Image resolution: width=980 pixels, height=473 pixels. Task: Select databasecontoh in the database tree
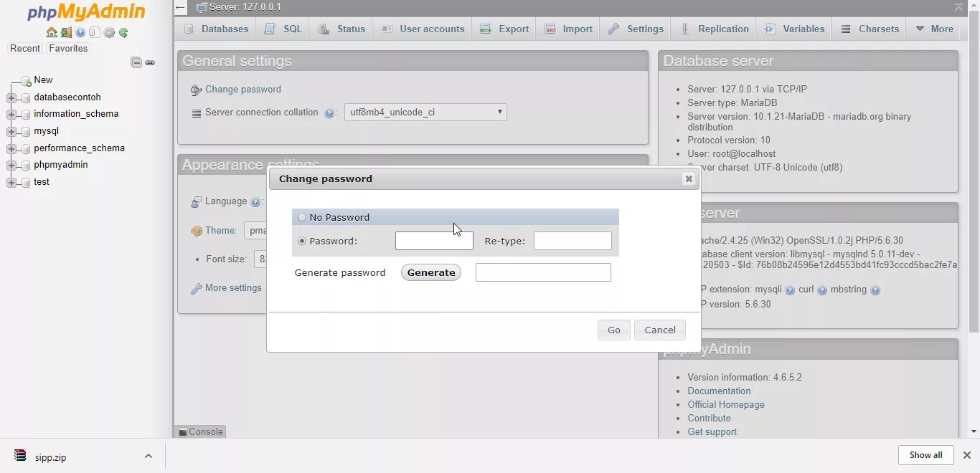67,97
